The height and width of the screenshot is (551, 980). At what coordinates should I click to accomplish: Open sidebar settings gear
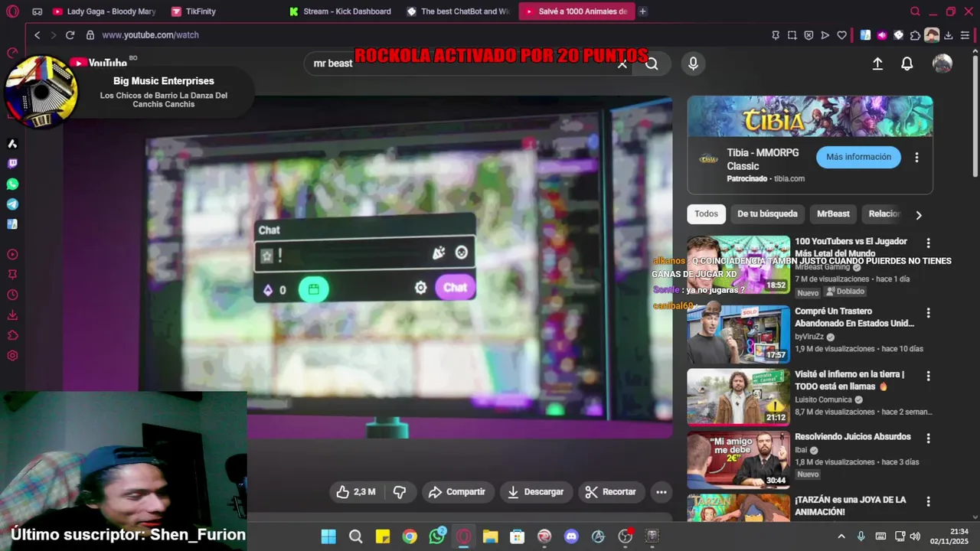click(x=12, y=355)
